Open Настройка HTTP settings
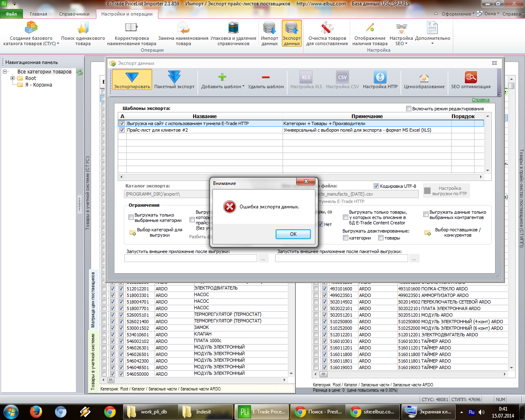Image resolution: width=525 pixels, height=420 pixels. [x=380, y=79]
